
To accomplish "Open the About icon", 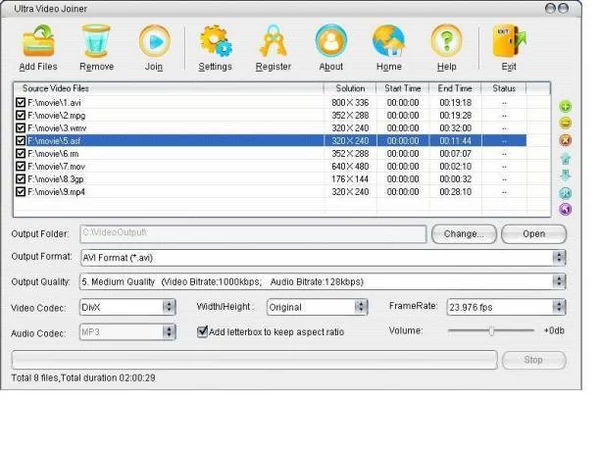I will point(331,41).
